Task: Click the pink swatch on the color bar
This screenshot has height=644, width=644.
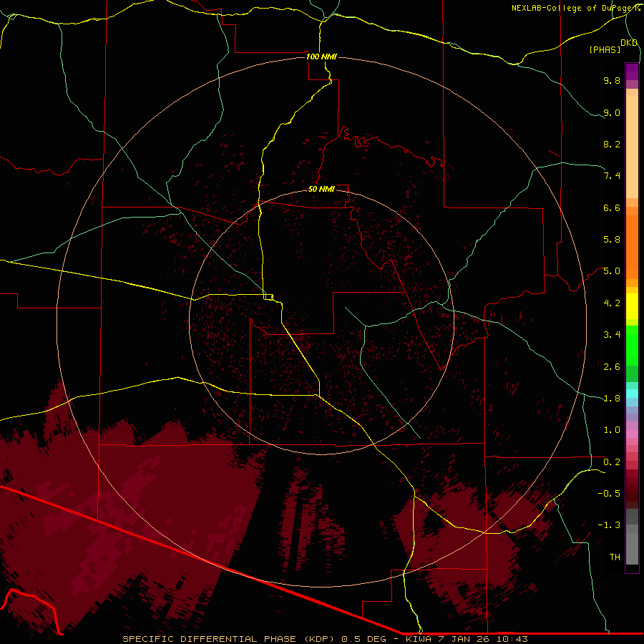Action: click(632, 434)
